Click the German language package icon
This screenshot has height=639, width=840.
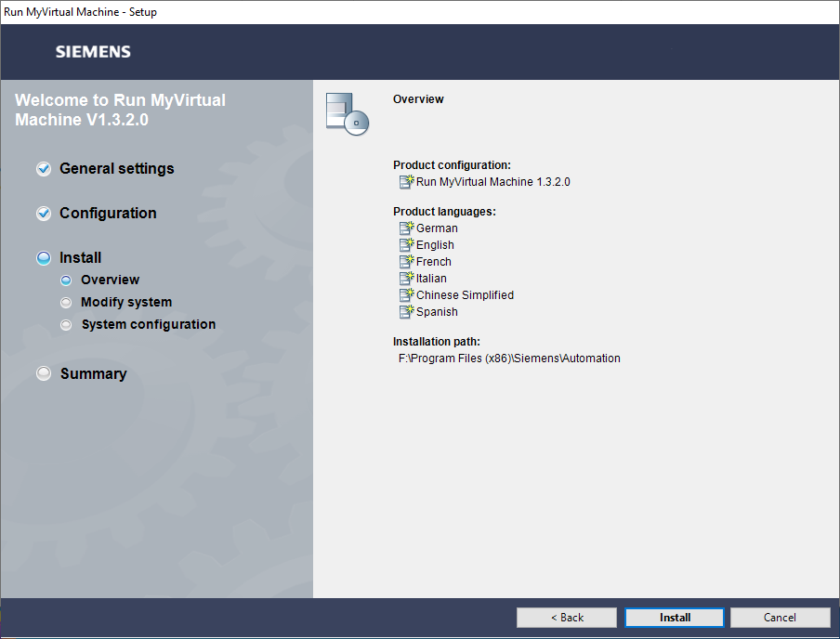click(x=406, y=228)
